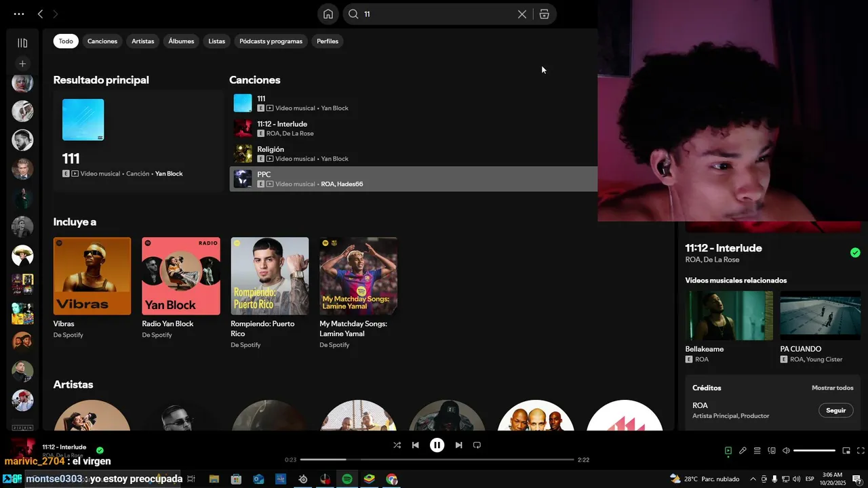Open now playing album art in player bar
868x488 pixels.
click(22, 450)
